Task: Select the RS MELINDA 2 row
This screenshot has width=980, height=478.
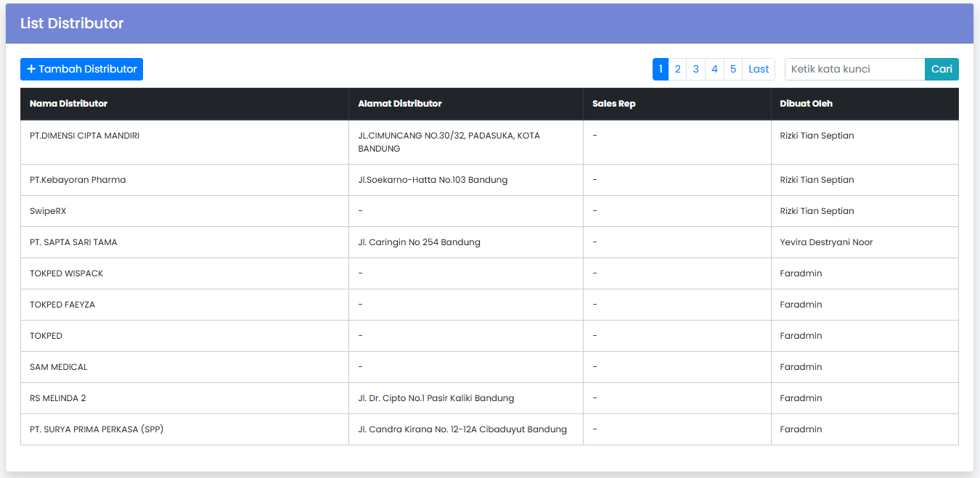Action: [58, 398]
